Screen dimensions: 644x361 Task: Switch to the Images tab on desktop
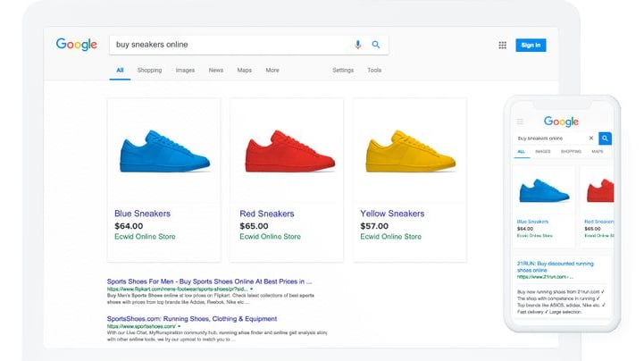pyautogui.click(x=185, y=71)
